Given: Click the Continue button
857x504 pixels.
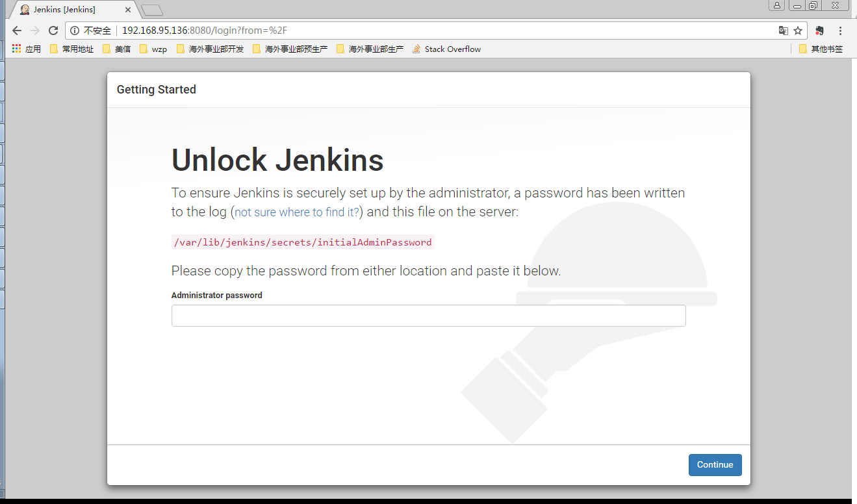Looking at the screenshot, I should tap(715, 464).
